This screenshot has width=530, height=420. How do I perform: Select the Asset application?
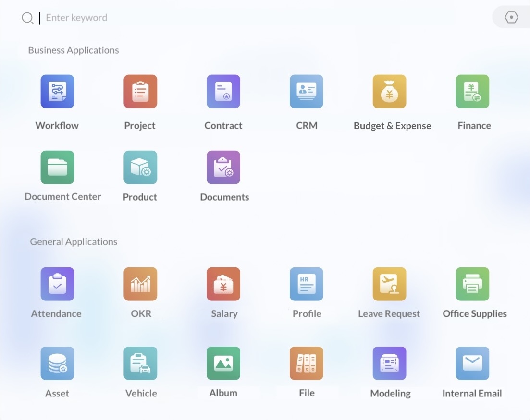(x=57, y=363)
